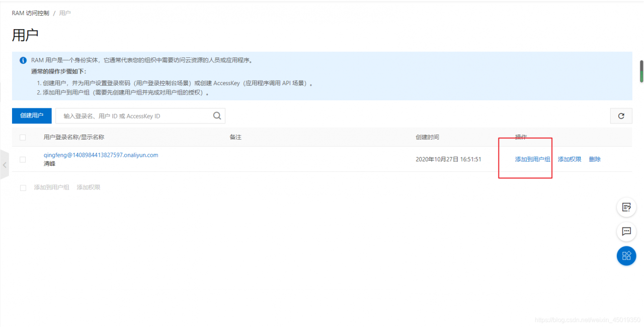Check the select-all checkbox in table header
Image resolution: width=644 pixels, height=327 pixels.
(23, 137)
